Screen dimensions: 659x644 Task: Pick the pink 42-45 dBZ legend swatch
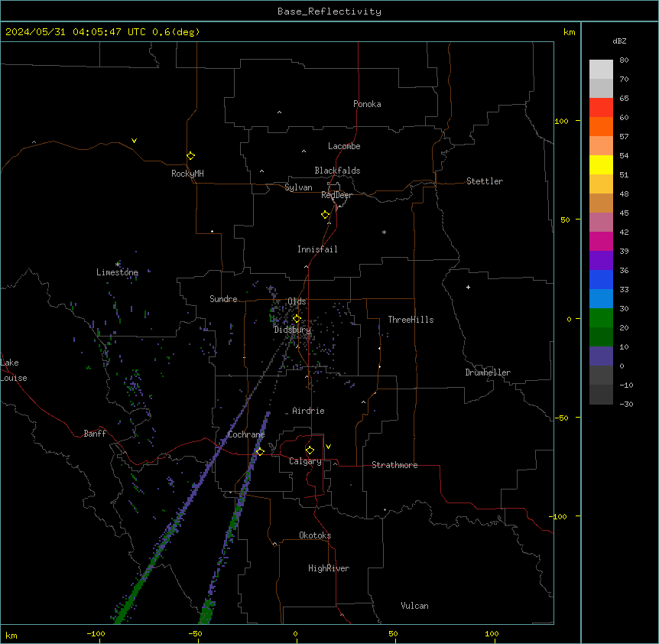pos(601,223)
